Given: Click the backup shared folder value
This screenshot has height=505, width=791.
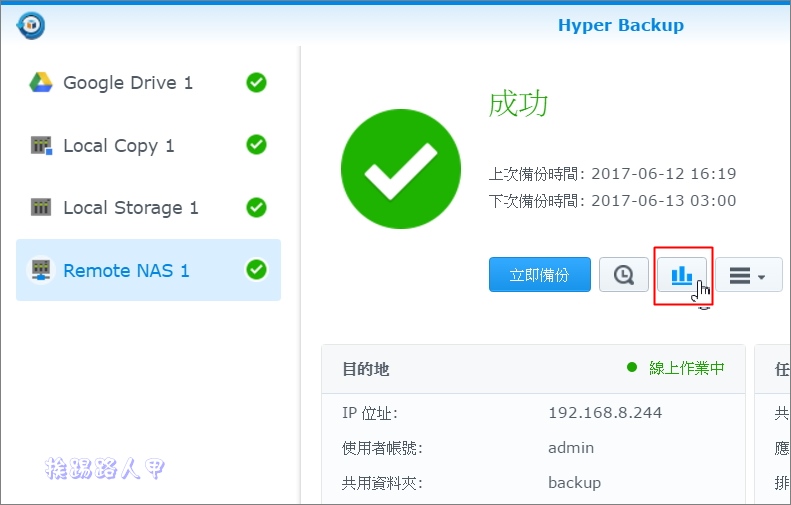Looking at the screenshot, I should (574, 483).
